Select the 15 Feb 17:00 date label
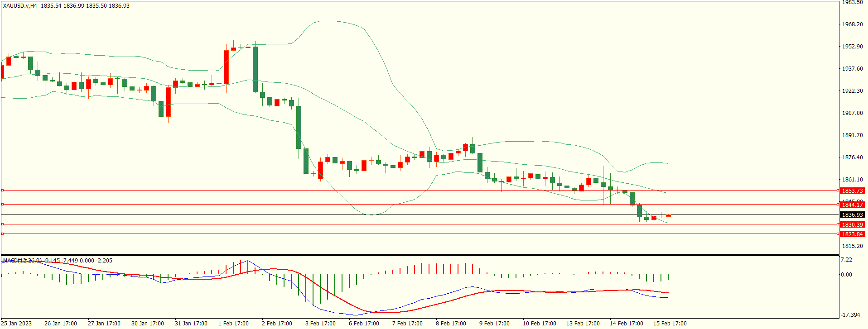 670,324
